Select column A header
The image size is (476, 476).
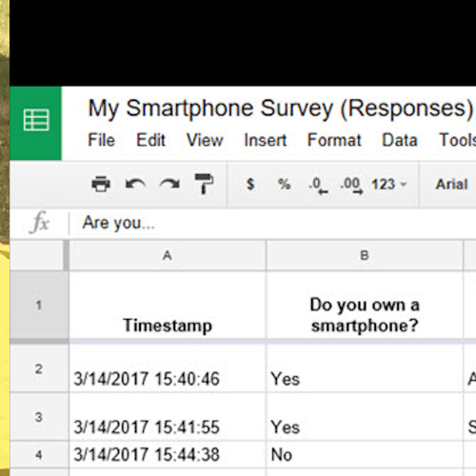(168, 255)
